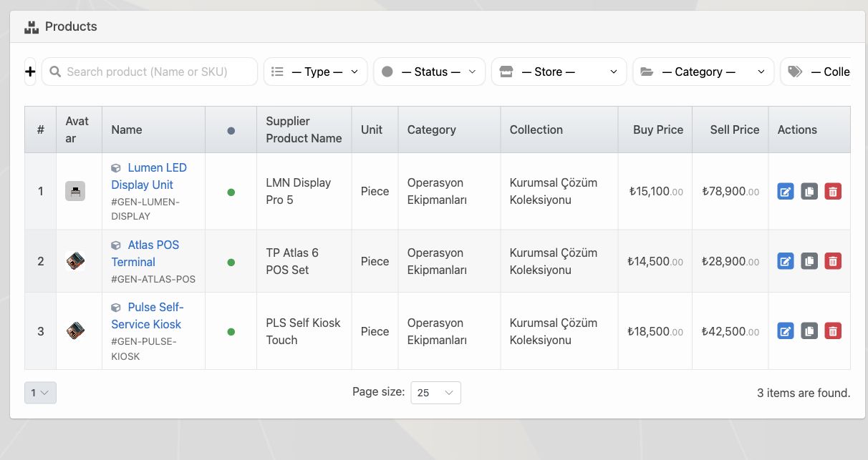Click the Products panel title
This screenshot has width=868, height=460.
pyautogui.click(x=71, y=26)
